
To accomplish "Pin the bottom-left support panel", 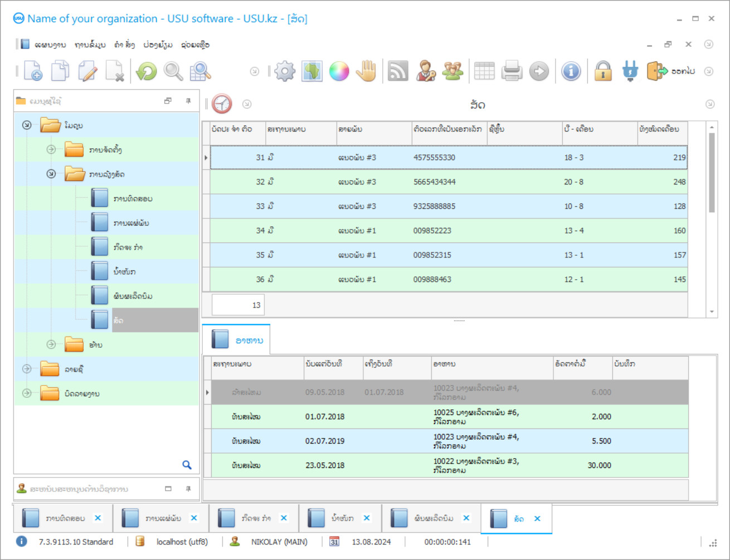I will tap(188, 489).
